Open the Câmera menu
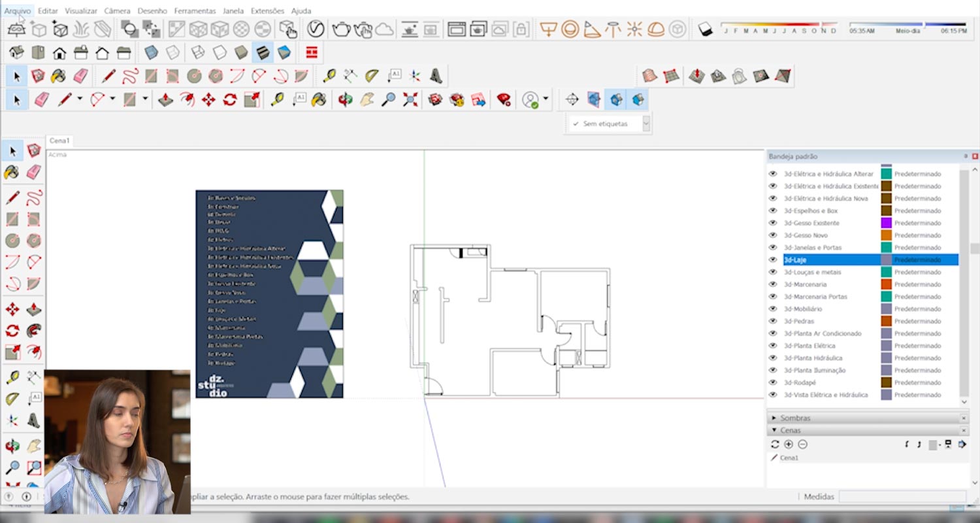This screenshot has width=980, height=523. 117,11
